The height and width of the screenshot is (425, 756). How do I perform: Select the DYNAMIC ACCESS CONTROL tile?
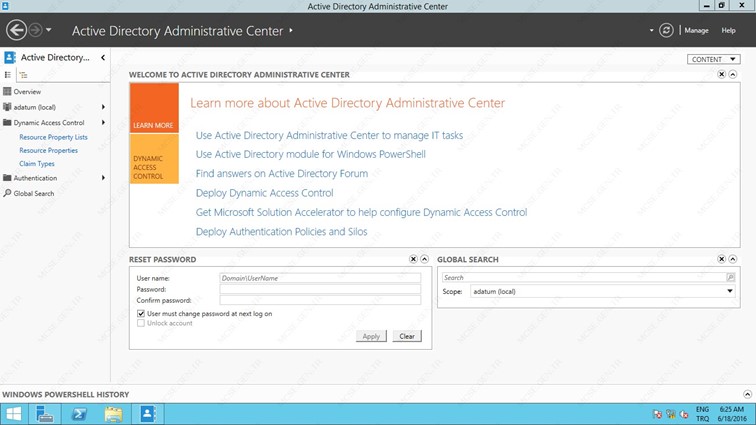point(154,159)
